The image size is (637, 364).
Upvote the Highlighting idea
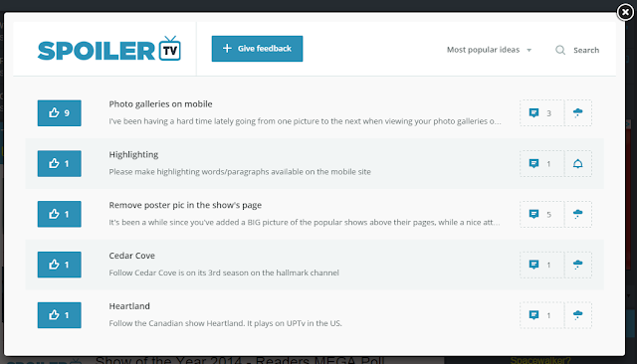click(x=60, y=163)
